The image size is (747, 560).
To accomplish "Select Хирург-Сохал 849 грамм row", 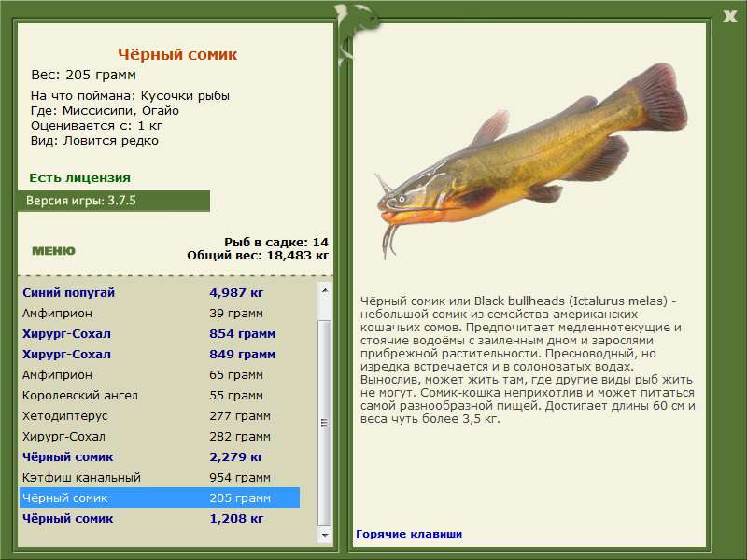I will point(160,355).
